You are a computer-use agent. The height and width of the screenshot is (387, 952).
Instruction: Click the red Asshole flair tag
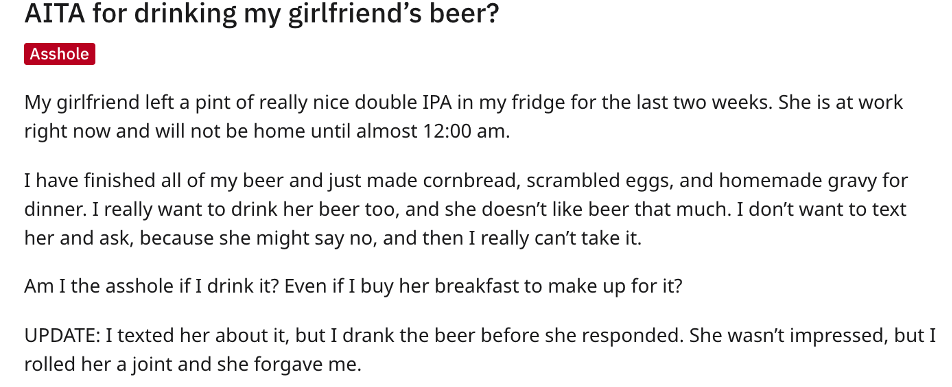(x=60, y=54)
